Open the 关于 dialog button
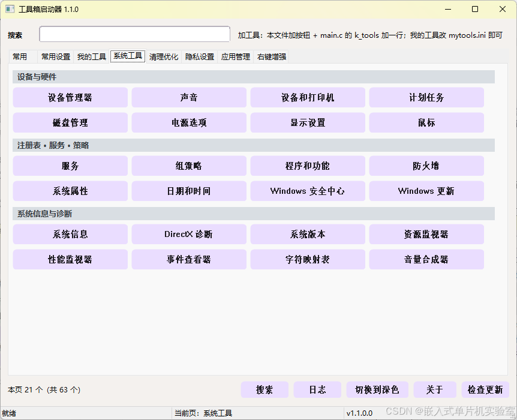 tap(435, 389)
